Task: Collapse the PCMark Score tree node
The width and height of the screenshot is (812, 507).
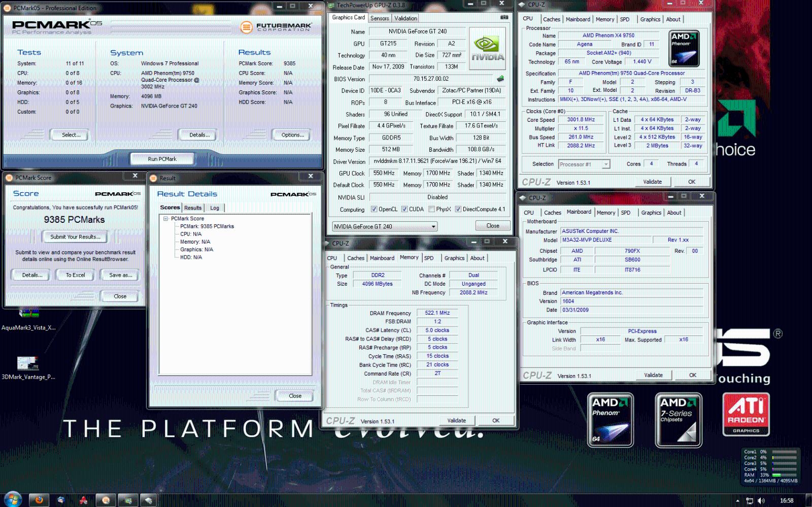Action: tap(165, 219)
